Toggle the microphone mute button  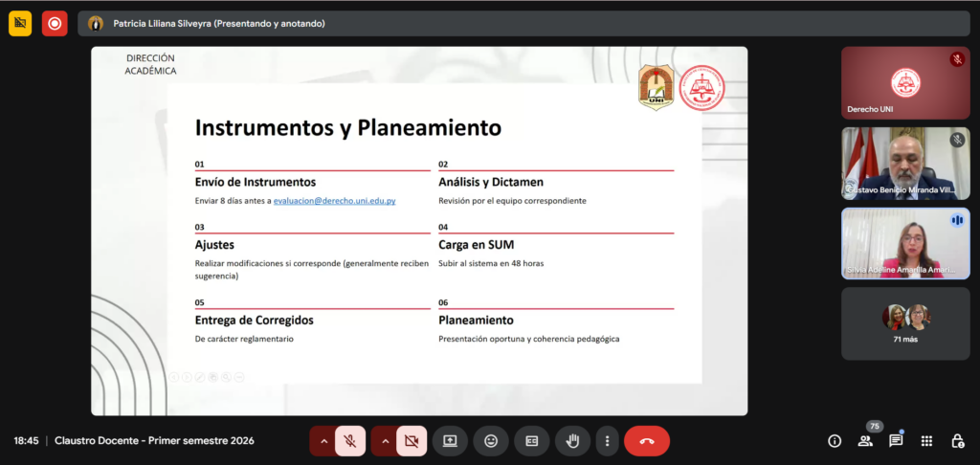(350, 441)
